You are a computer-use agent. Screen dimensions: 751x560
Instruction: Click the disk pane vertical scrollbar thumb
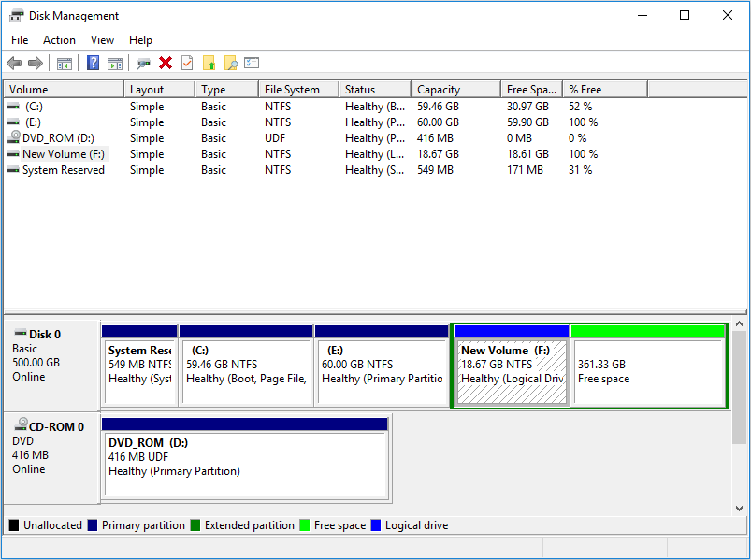739,387
